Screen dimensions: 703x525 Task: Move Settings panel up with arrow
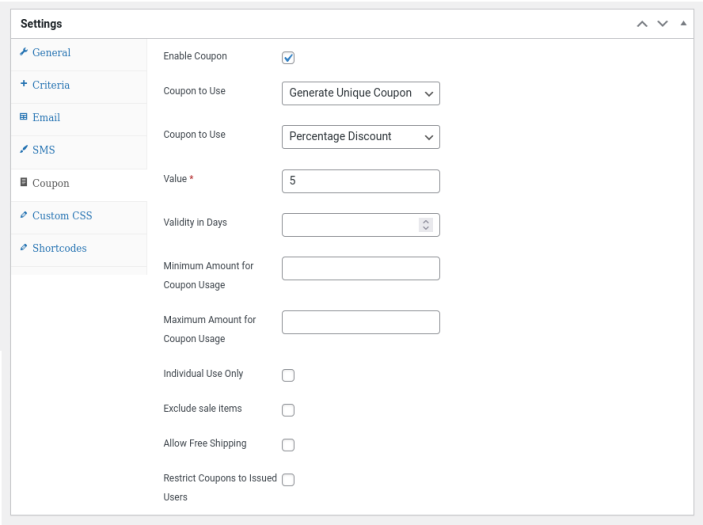click(644, 24)
